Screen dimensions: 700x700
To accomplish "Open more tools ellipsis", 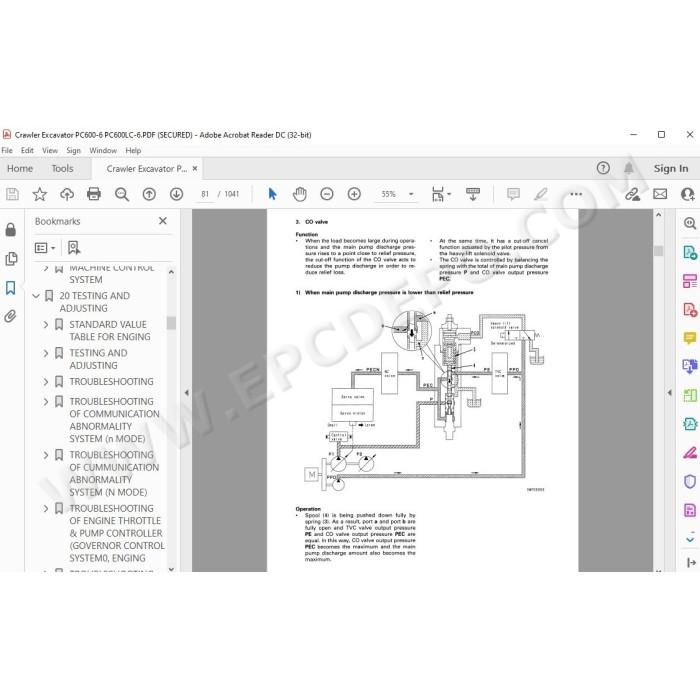I will click(576, 194).
